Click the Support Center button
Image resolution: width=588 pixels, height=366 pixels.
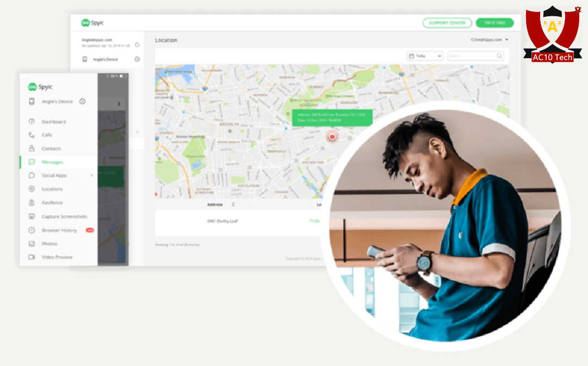click(x=447, y=23)
